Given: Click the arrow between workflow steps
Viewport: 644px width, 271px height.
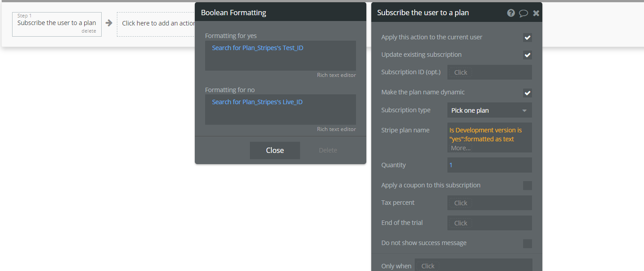Looking at the screenshot, I should point(109,23).
